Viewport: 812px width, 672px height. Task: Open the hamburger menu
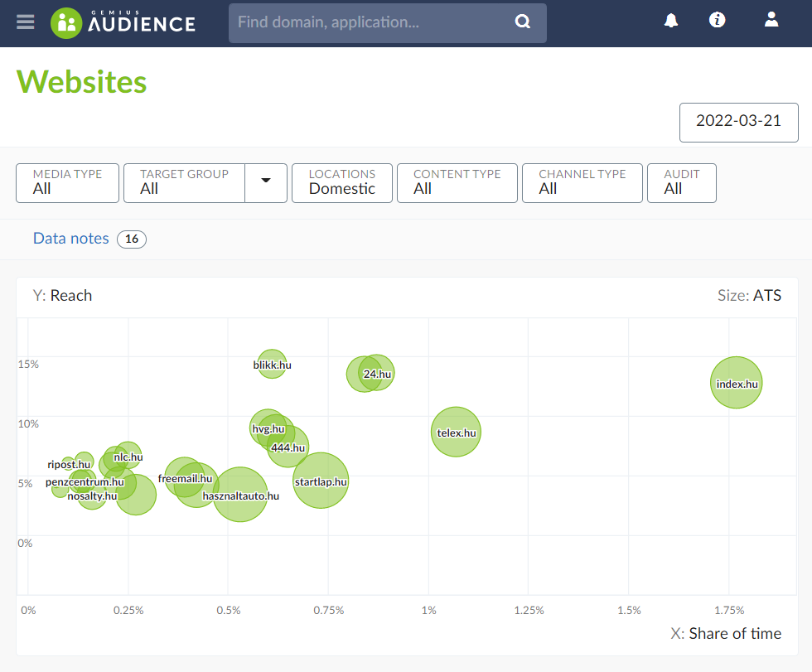click(x=26, y=22)
